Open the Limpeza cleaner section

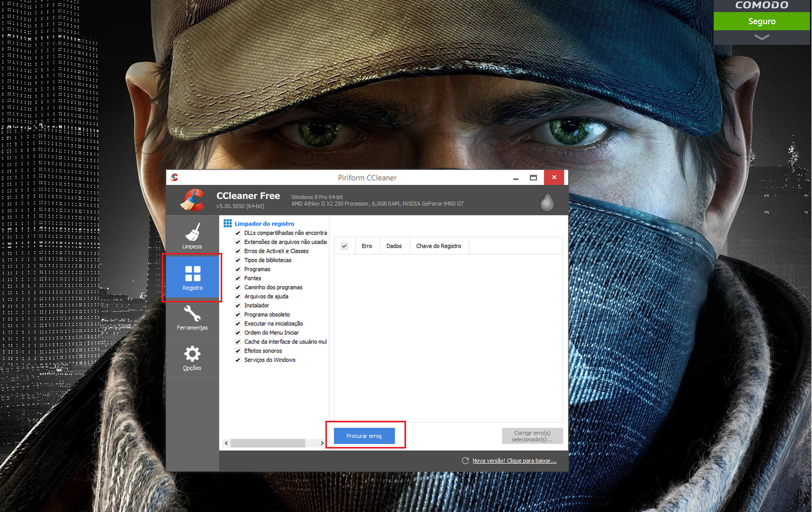tap(192, 236)
